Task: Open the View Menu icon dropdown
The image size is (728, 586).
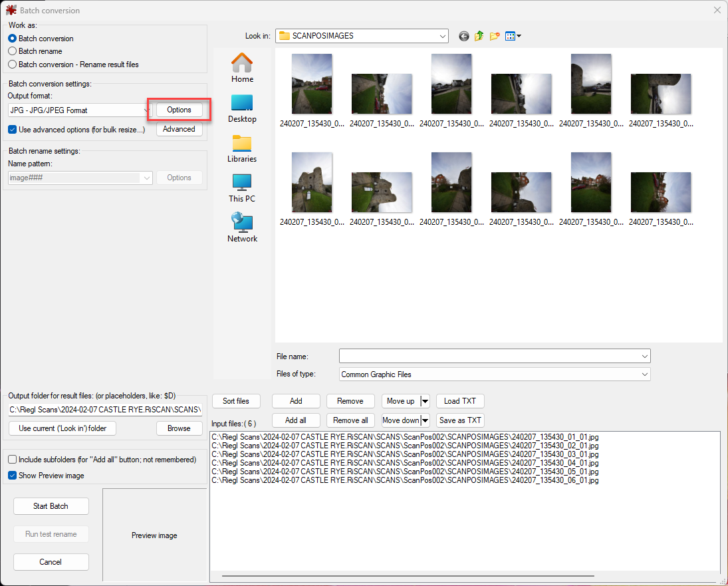Action: click(513, 36)
